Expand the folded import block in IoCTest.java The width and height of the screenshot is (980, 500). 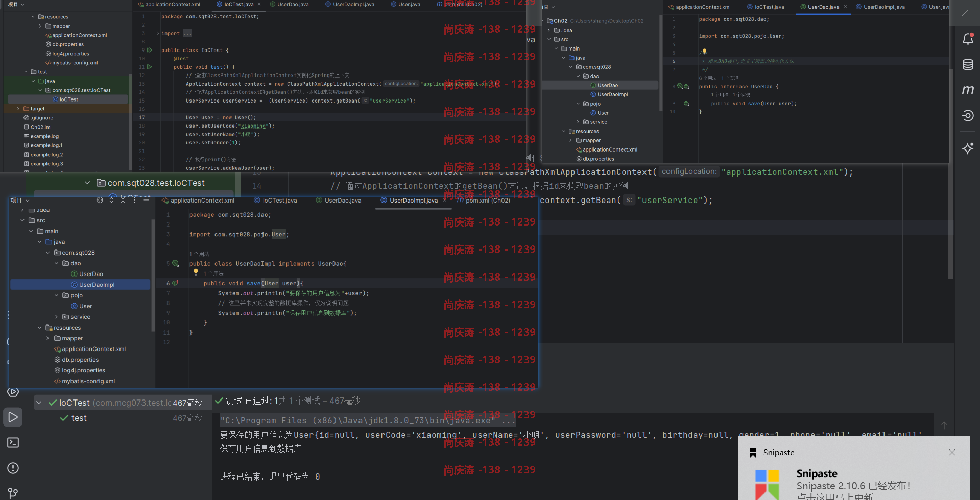pyautogui.click(x=158, y=33)
